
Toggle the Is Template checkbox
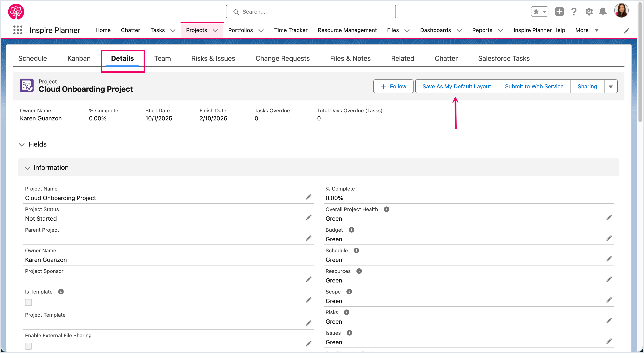pos(28,302)
